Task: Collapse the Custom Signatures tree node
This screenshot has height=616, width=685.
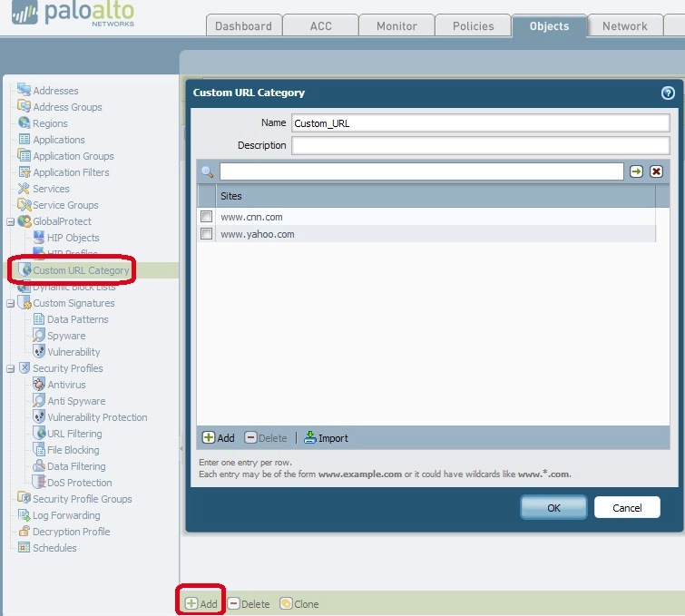Action: [x=11, y=303]
